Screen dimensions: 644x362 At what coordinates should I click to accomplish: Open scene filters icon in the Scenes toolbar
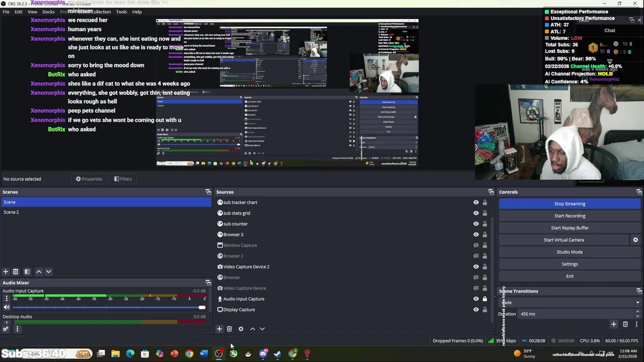(x=27, y=271)
